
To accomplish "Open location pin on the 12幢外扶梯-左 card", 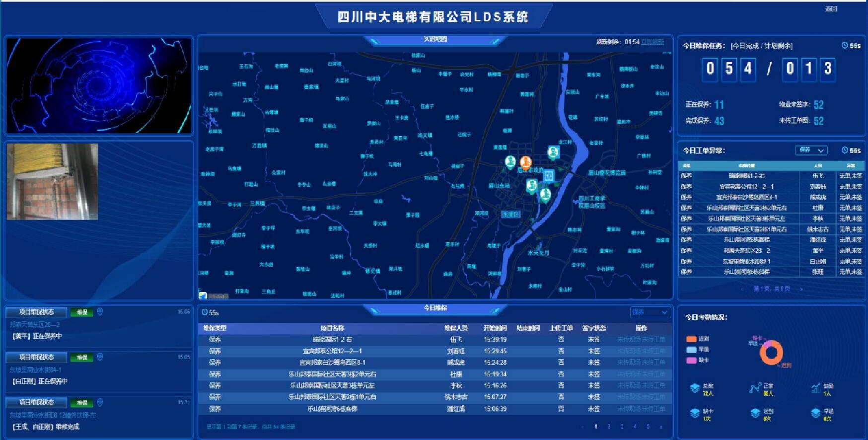I will coord(100,402).
